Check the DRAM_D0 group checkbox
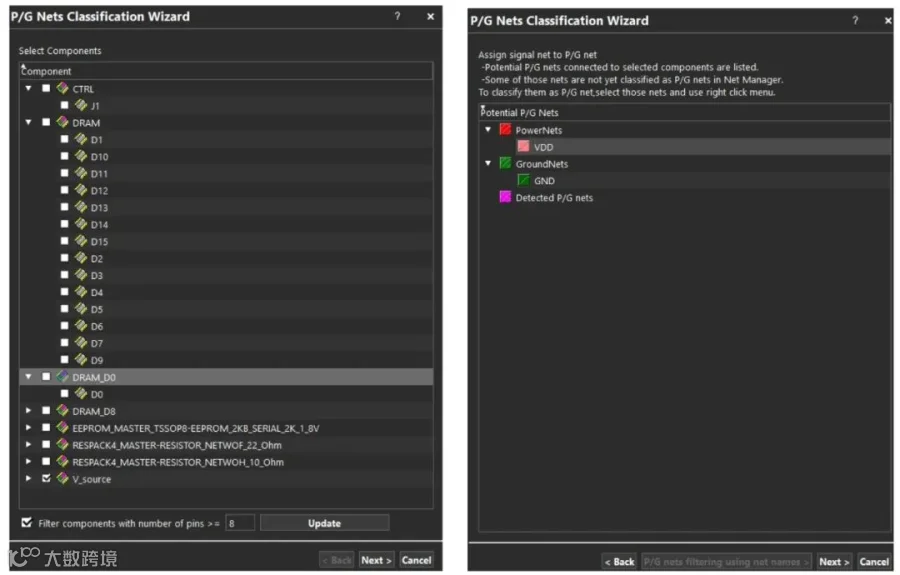Screen dimensions: 900x575 click(46, 376)
